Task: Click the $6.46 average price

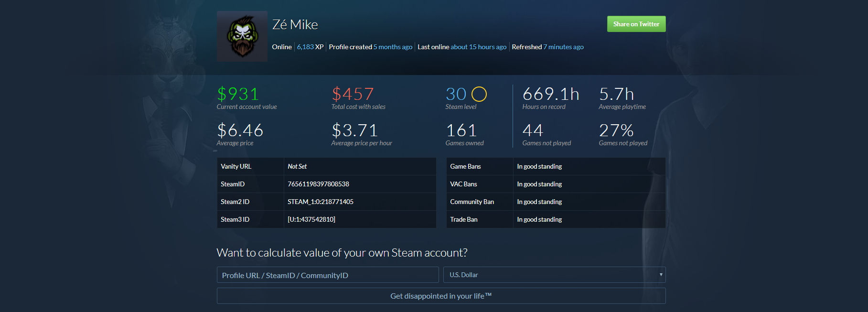Action: pyautogui.click(x=240, y=130)
